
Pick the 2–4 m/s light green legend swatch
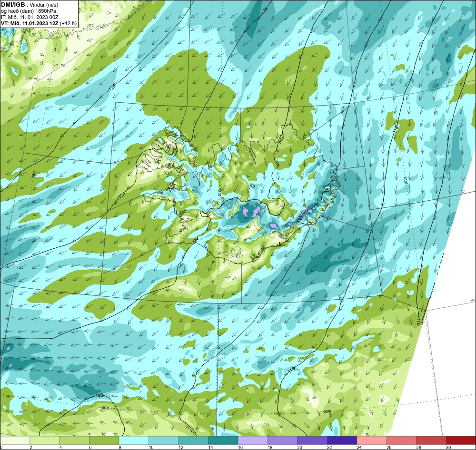[x=45, y=440]
